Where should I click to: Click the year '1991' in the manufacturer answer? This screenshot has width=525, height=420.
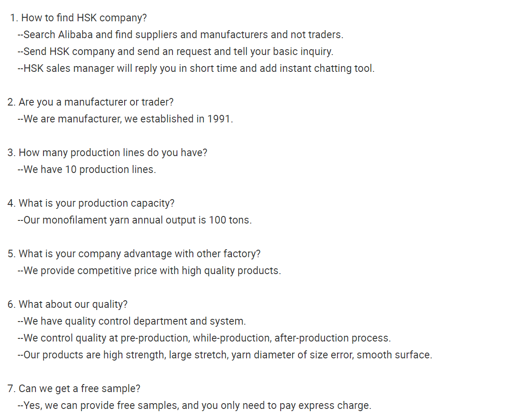tap(219, 119)
